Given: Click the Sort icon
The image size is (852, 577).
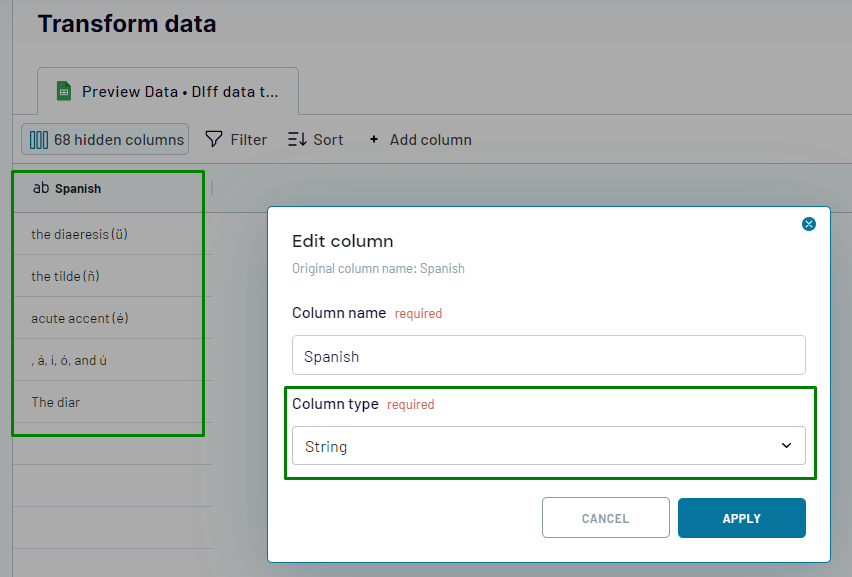Looking at the screenshot, I should click(x=297, y=139).
